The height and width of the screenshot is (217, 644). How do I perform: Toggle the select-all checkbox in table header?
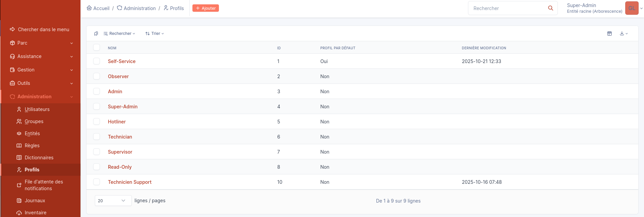click(97, 48)
